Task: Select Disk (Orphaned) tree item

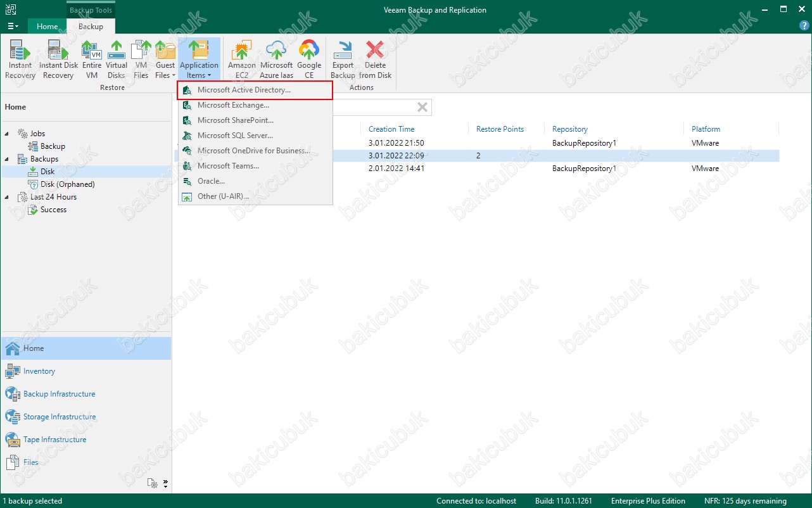Action: pos(61,184)
